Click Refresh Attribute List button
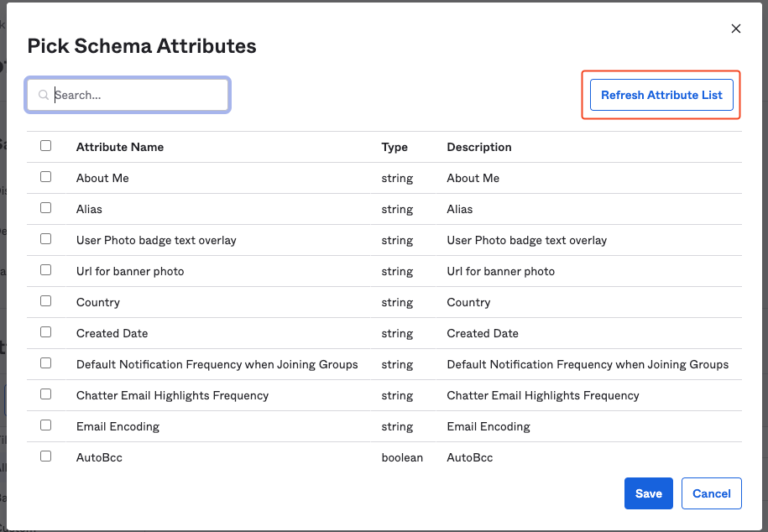Image resolution: width=768 pixels, height=532 pixels. [x=661, y=95]
